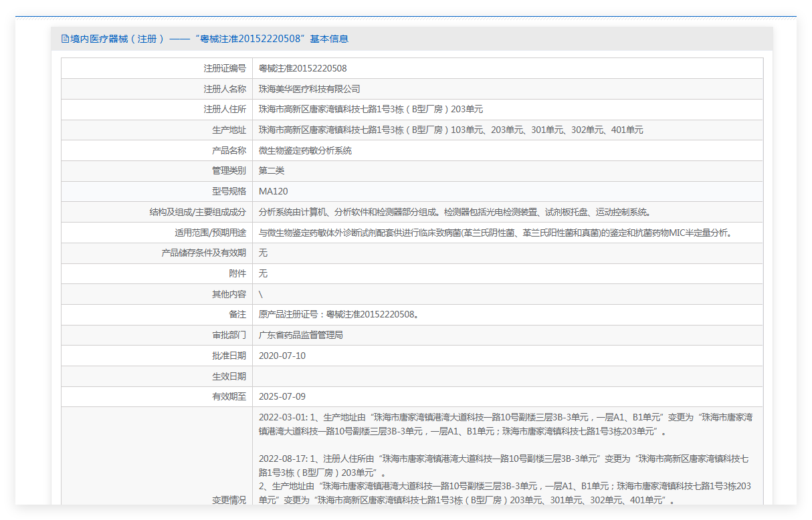
Task: Click the text starting with 与微生物鉴定药敏体外诊断试剂
Action: point(496,233)
